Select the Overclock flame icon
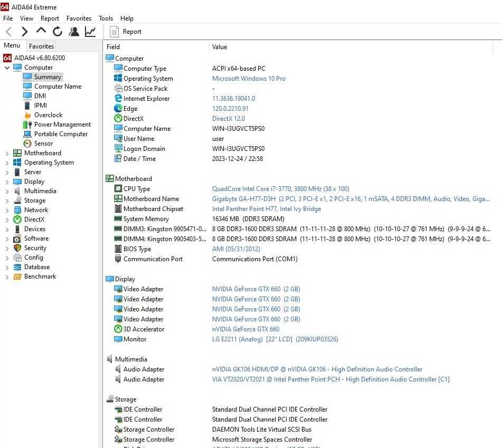 [27, 115]
